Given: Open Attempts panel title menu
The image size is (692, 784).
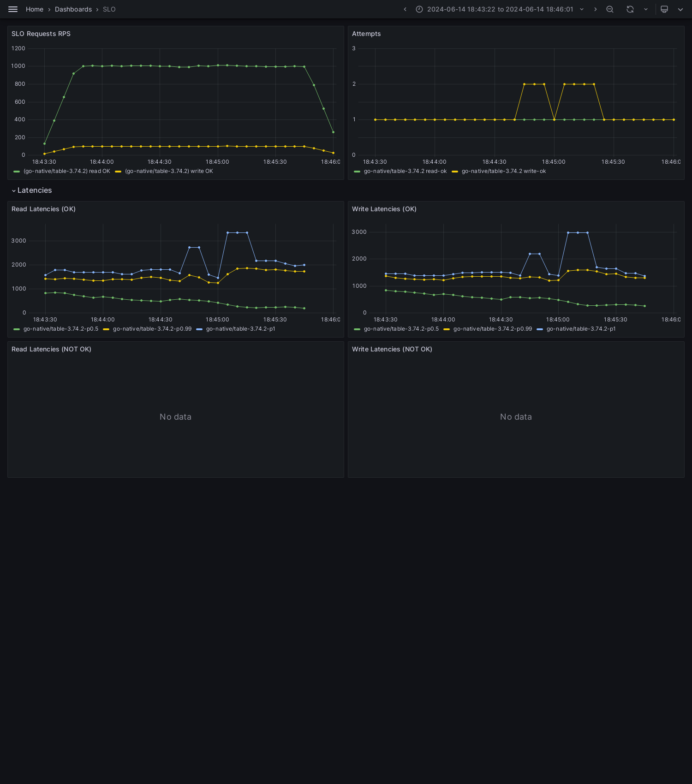Looking at the screenshot, I should [x=366, y=34].
